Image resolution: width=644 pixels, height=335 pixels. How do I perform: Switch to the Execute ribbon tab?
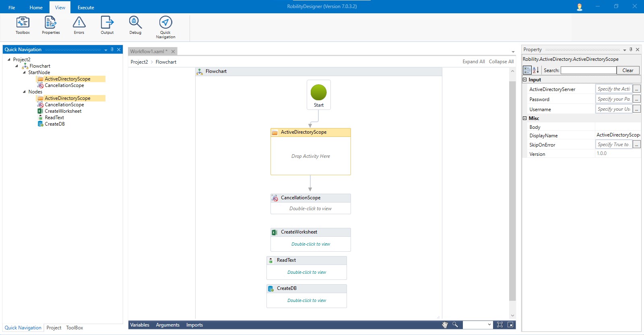point(86,8)
